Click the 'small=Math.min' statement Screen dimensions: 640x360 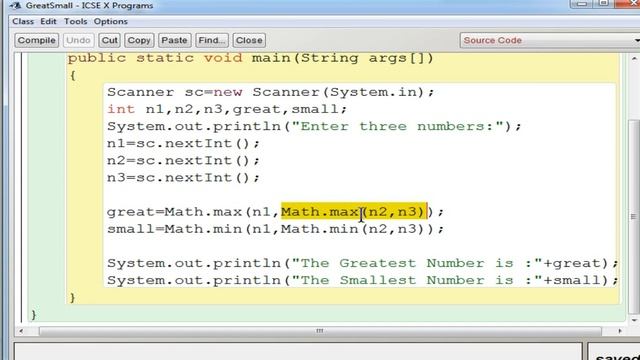click(x=276, y=229)
